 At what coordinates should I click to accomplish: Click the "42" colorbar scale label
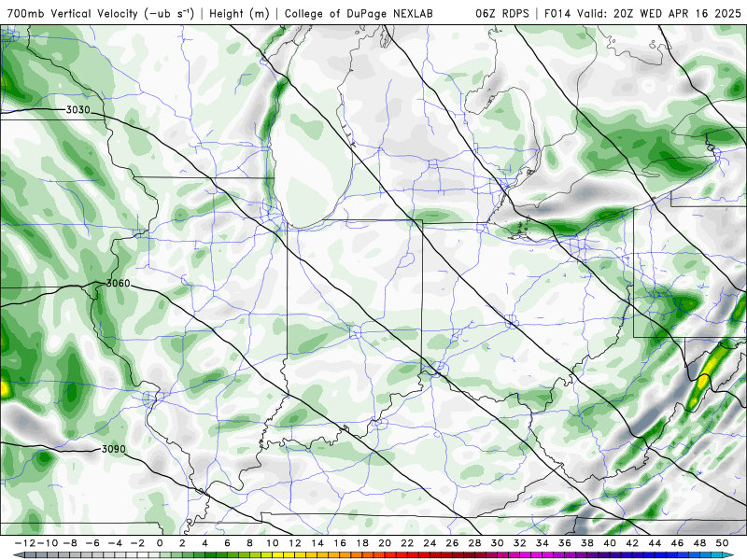[x=632, y=543]
